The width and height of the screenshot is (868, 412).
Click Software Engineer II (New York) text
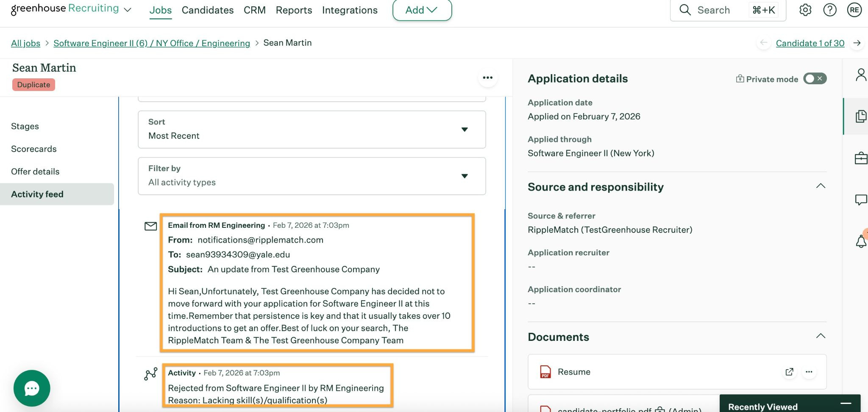(x=591, y=153)
